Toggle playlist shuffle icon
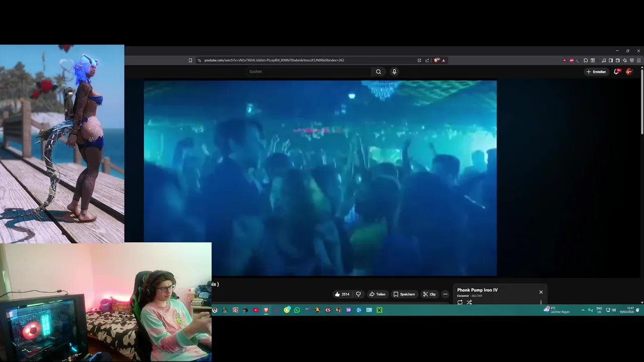This screenshot has height=362, width=644. 469,302
